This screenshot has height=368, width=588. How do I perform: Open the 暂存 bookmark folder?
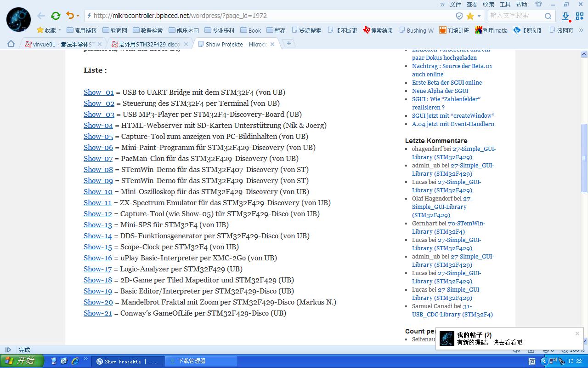(276, 30)
